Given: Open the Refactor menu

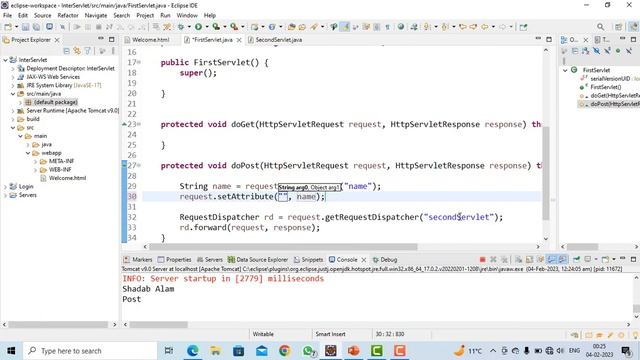Looking at the screenshot, I should point(68,15).
